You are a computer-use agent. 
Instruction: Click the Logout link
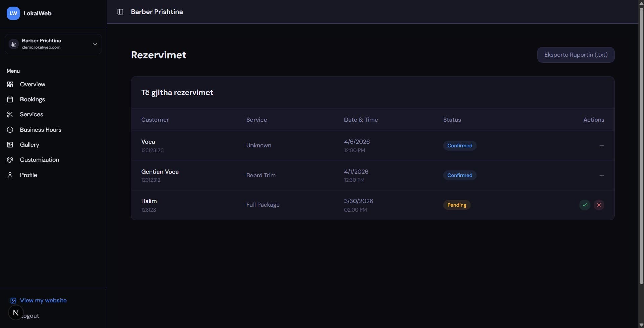pos(31,316)
